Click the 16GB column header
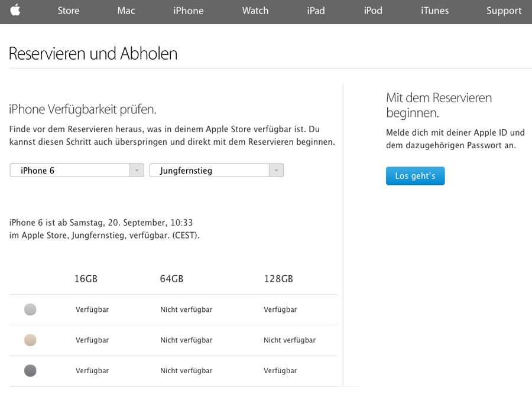This screenshot has width=532, height=398. pyautogui.click(x=86, y=279)
